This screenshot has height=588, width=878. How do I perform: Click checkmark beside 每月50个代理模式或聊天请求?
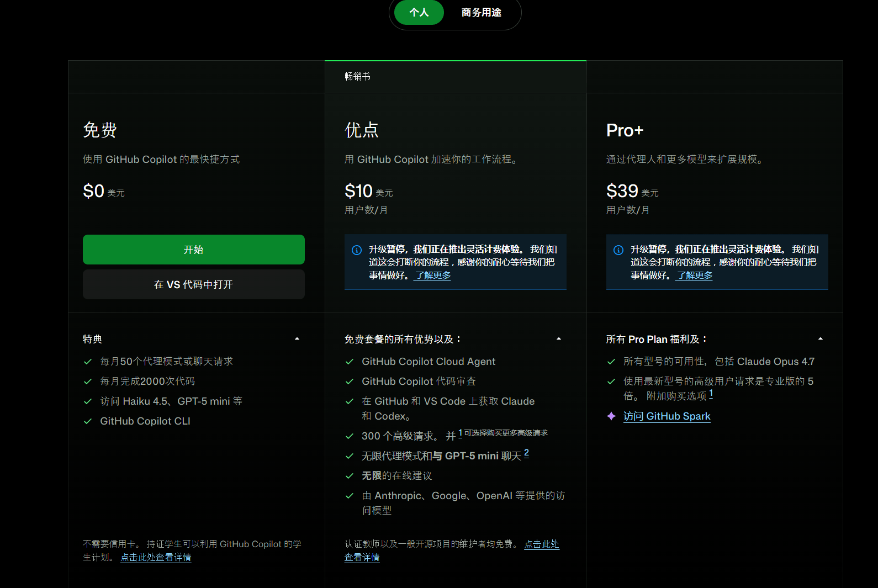click(87, 362)
